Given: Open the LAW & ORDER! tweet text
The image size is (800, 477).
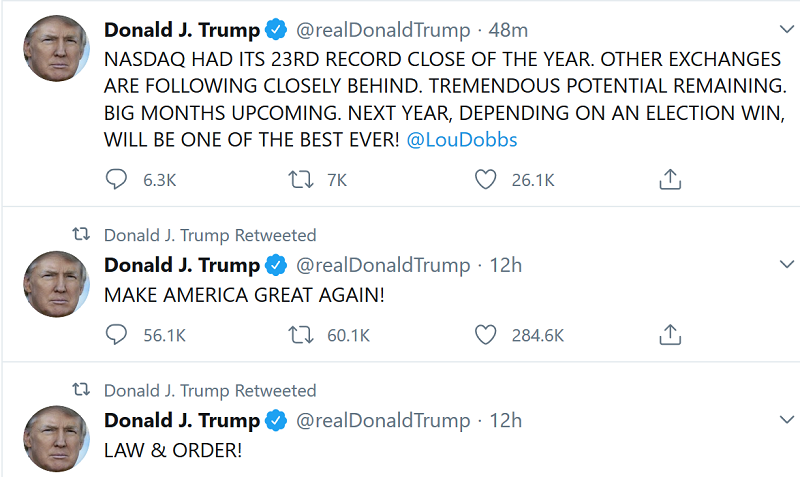Looking at the screenshot, I should tap(173, 450).
